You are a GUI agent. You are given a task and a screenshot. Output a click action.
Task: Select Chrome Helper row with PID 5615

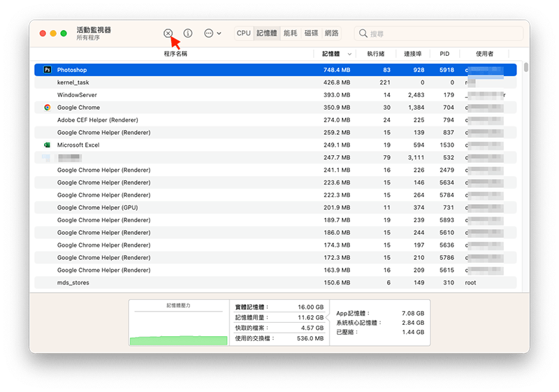pos(275,270)
